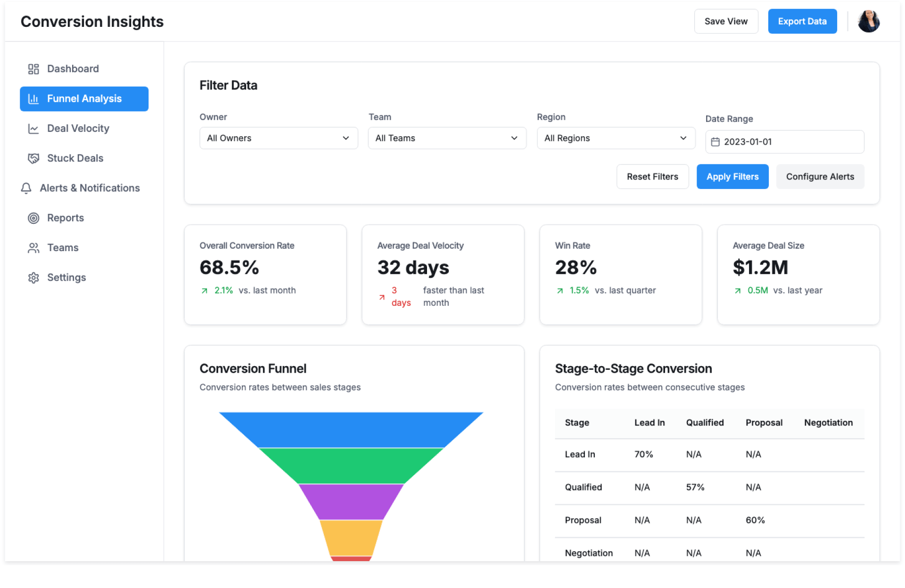This screenshot has width=905, height=588.
Task: Go to the Reports section
Action: click(66, 218)
